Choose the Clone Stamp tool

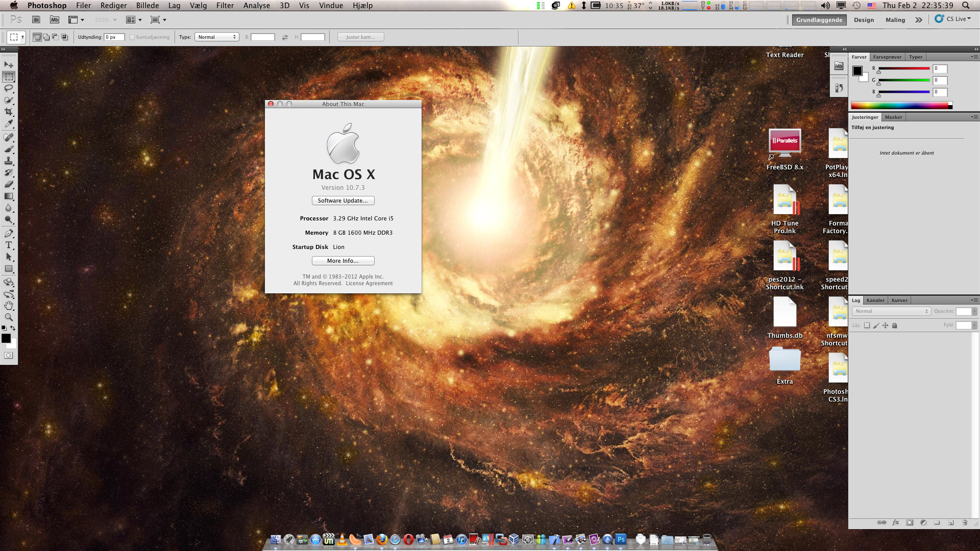pos(9,161)
